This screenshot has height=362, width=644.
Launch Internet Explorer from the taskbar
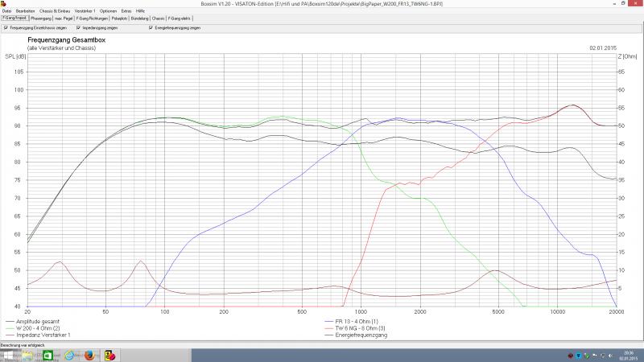pyautogui.click(x=70, y=355)
